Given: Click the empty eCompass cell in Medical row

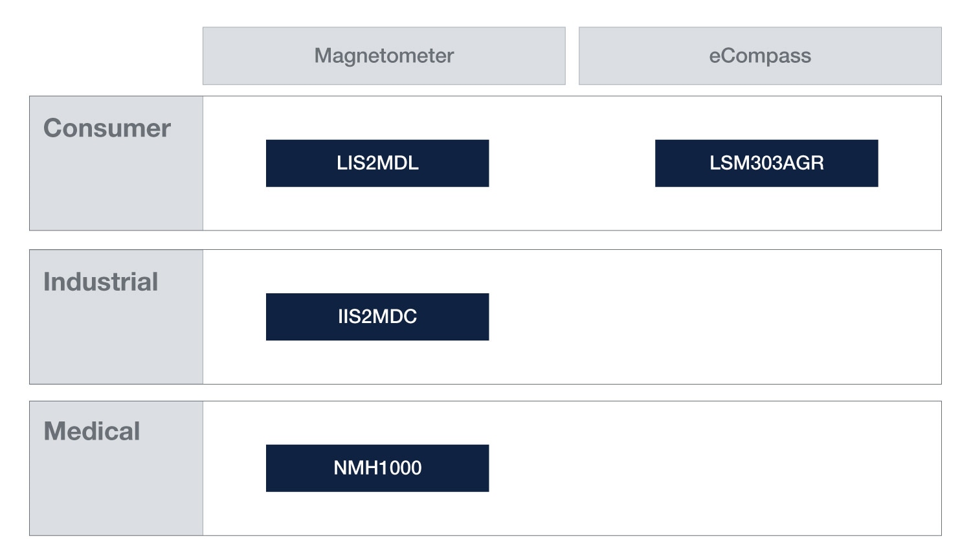Looking at the screenshot, I should (x=760, y=468).
